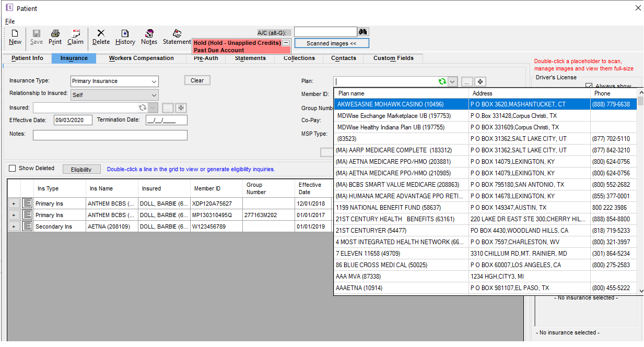Click the ellipsis button beside Insured field
The height and width of the screenshot is (347, 644).
(168, 108)
